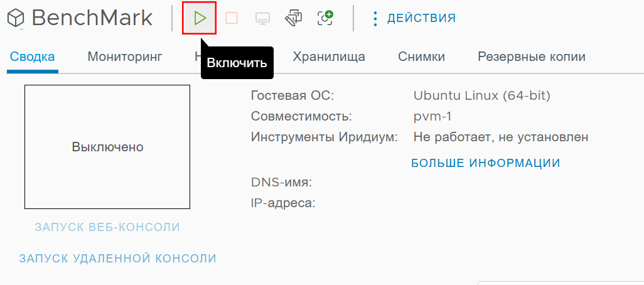Click the БОЛЬШЕ ИНФОРМАЦИИ link

(485, 163)
